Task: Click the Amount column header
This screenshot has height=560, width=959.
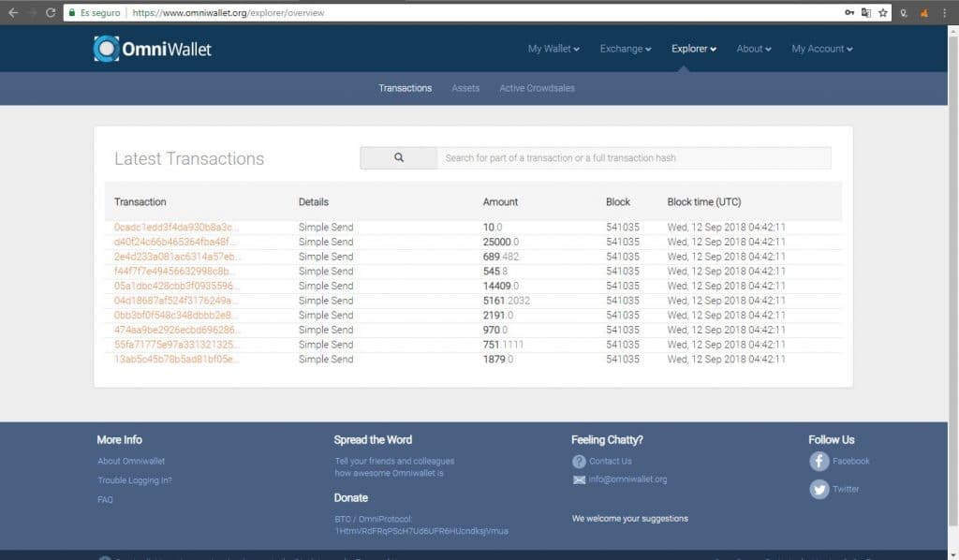Action: coord(500,201)
